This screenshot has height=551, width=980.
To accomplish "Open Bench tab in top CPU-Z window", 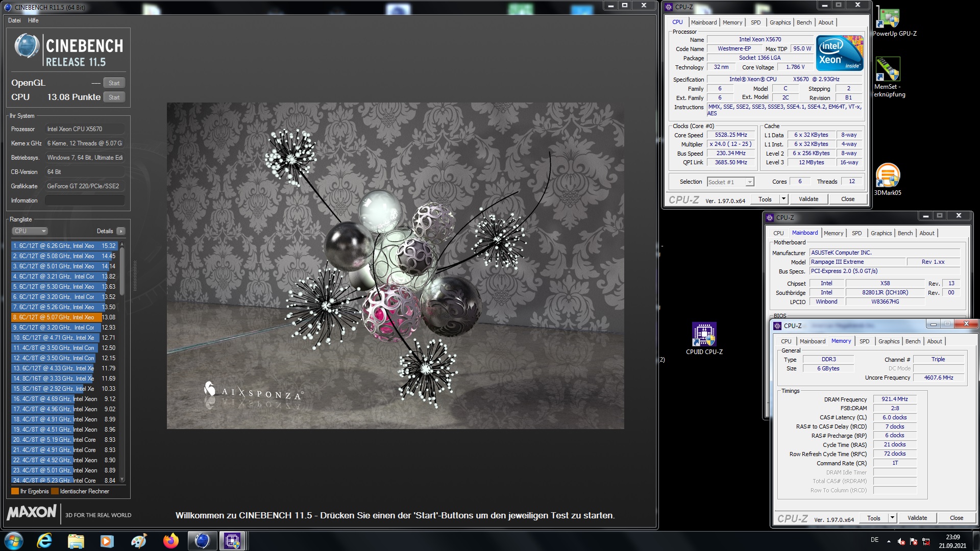I will tap(804, 22).
